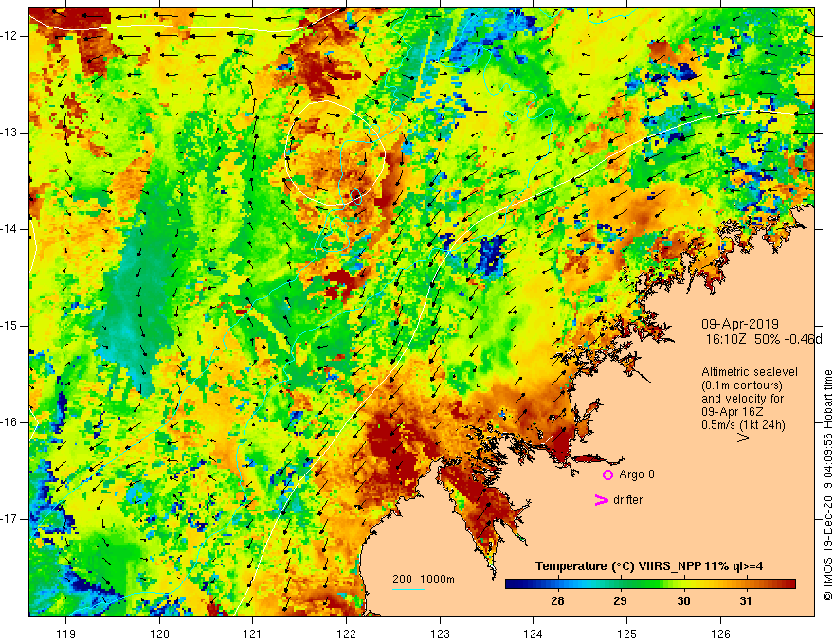The image size is (834, 644).
Task: Click latitude label -17 on left axis
Action: [10, 519]
